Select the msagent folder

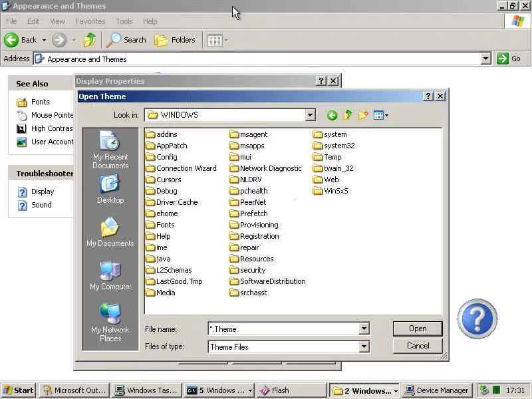point(248,134)
